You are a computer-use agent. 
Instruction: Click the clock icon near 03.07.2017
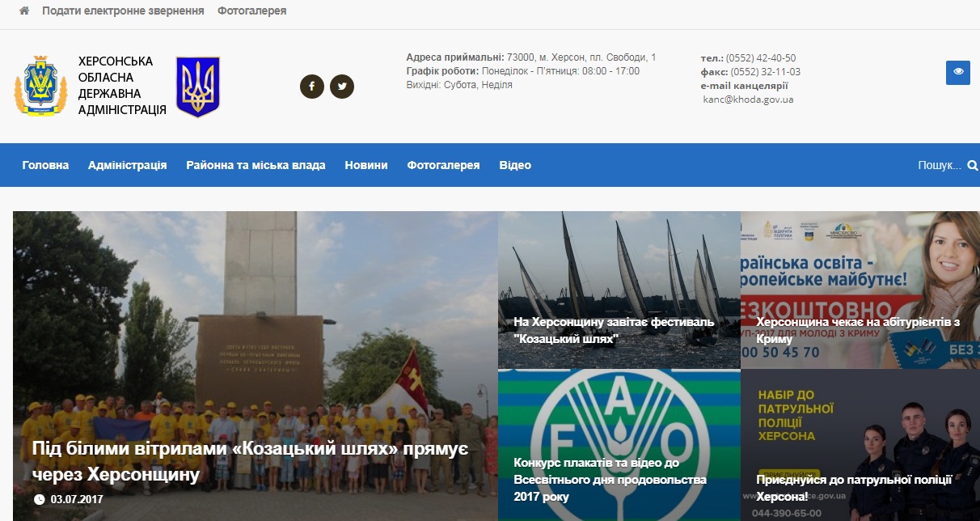40,499
